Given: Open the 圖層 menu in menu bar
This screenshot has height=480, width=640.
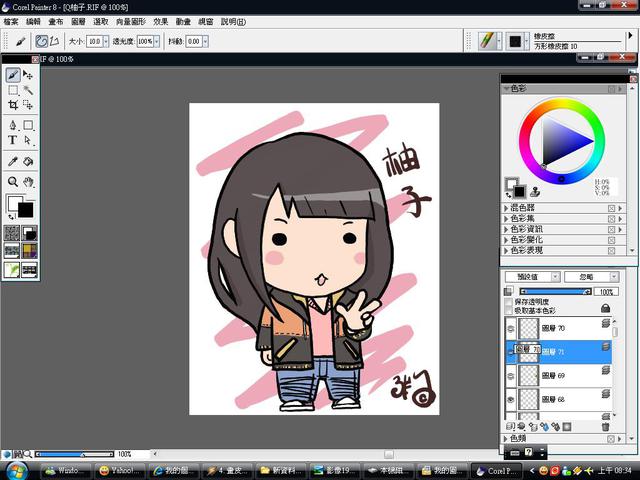Looking at the screenshot, I should tap(79, 20).
